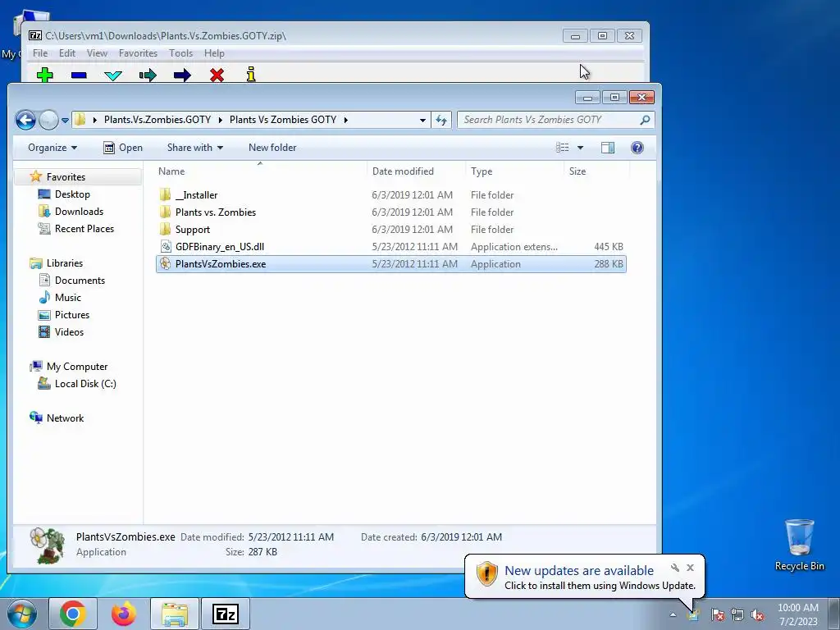The height and width of the screenshot is (630, 840).
Task: Open the Documents library
Action: 80,281
